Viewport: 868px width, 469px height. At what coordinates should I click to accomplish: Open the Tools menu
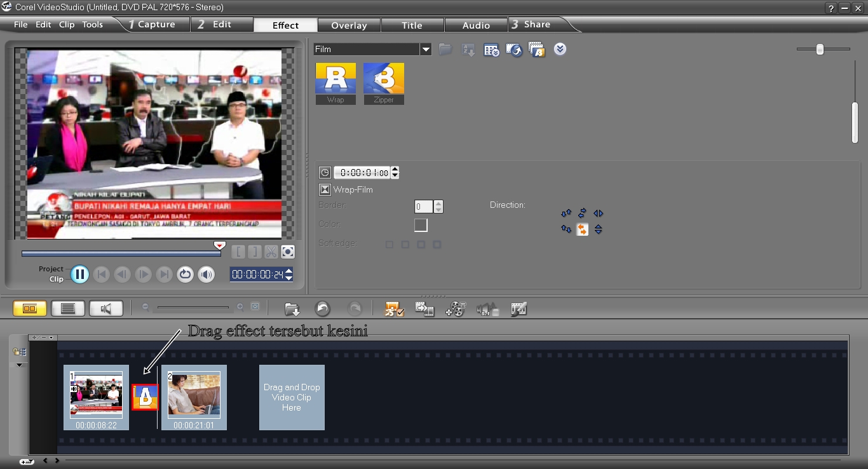click(x=92, y=24)
